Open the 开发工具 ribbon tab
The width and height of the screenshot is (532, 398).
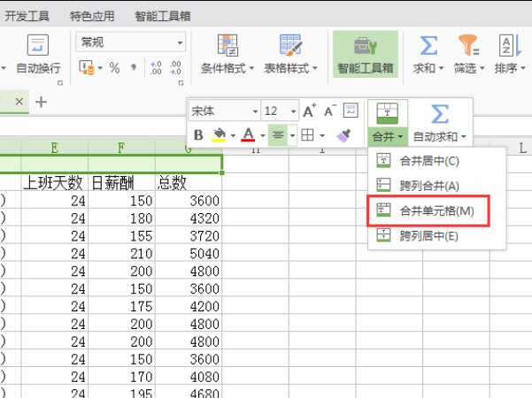tap(27, 16)
